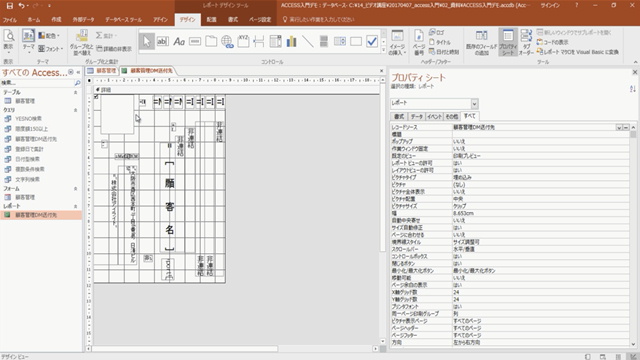Select the Button control tool

click(195, 41)
